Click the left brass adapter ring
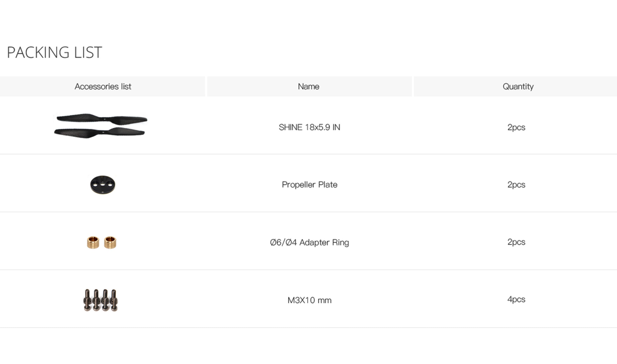The image size is (617, 364). [93, 242]
